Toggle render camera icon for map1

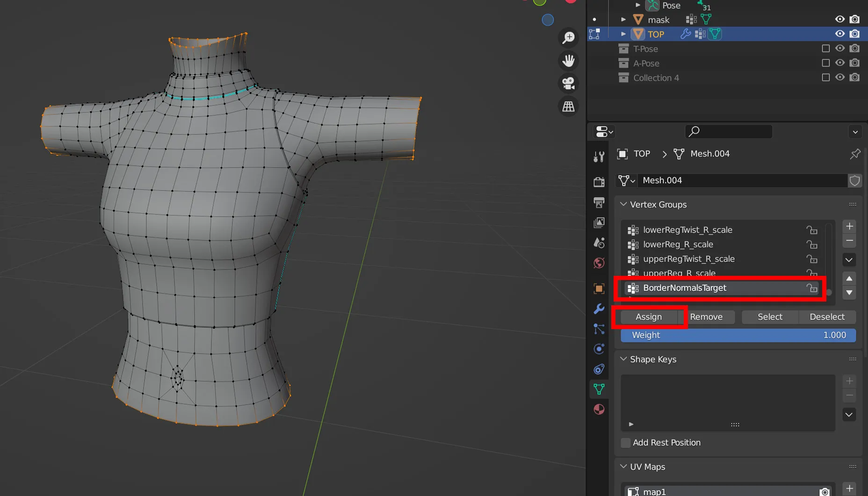825,491
